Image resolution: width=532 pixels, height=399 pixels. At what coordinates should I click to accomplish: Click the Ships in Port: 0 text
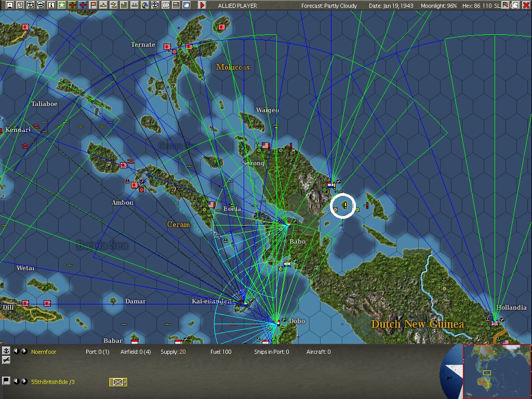(x=271, y=352)
